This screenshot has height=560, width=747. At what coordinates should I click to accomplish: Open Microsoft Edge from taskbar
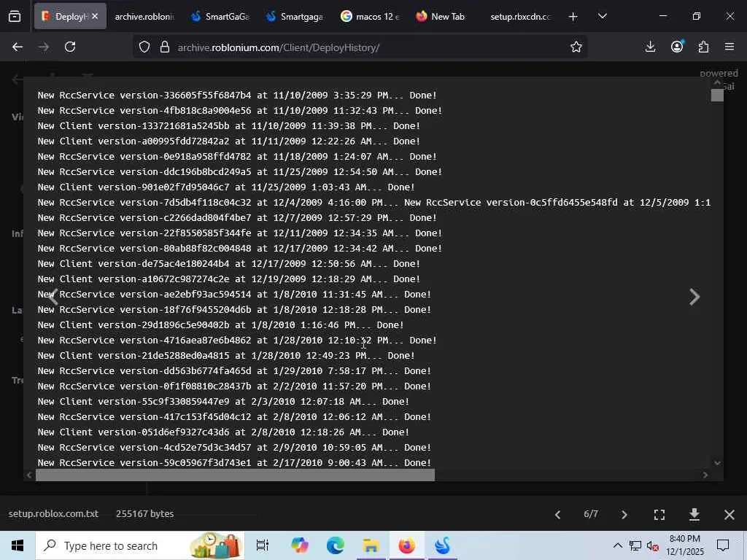(336, 545)
